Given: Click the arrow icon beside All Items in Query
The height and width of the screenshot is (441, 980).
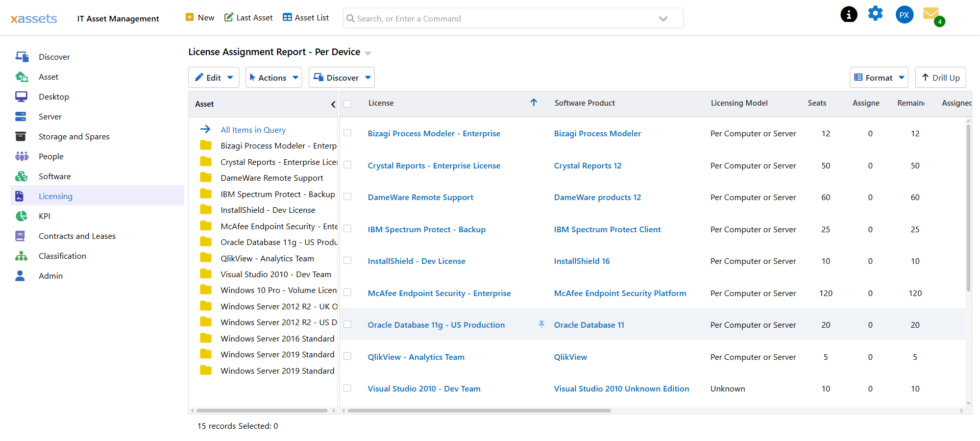Looking at the screenshot, I should tap(205, 129).
